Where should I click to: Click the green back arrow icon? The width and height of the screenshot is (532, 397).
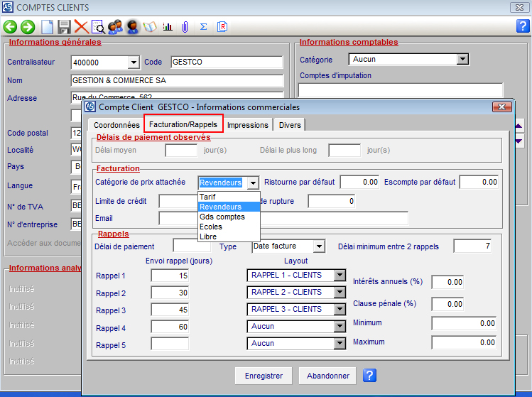[x=11, y=27]
